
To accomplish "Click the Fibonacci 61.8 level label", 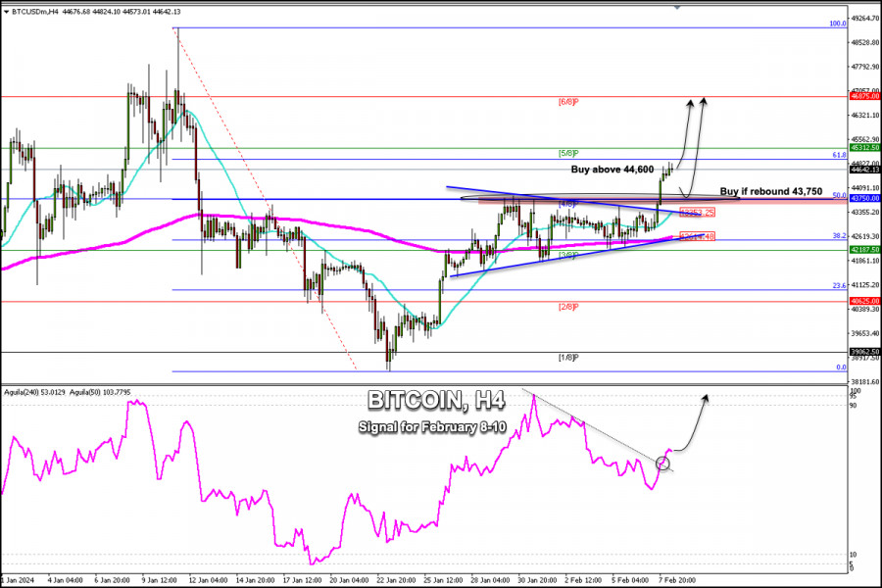I will click(839, 155).
